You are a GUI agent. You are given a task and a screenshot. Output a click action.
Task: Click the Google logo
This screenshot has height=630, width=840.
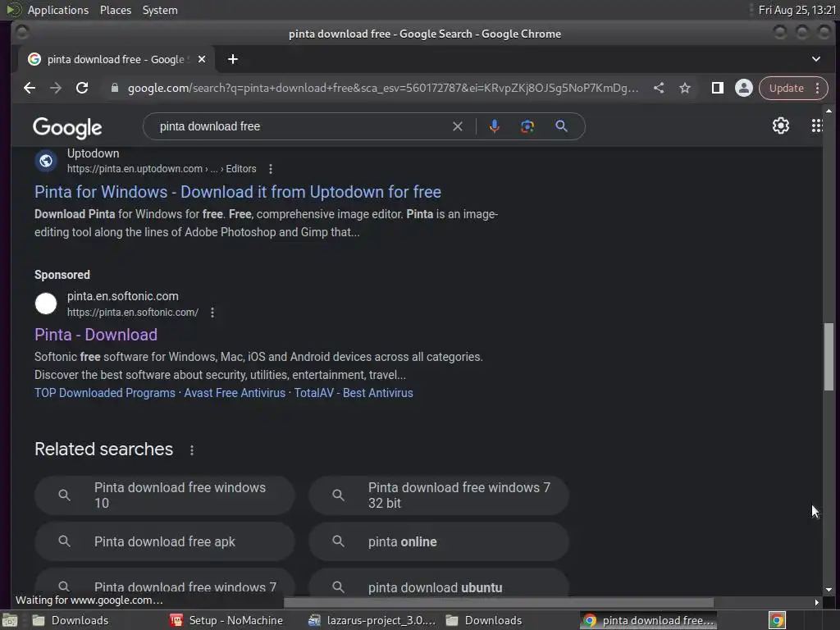(x=67, y=127)
